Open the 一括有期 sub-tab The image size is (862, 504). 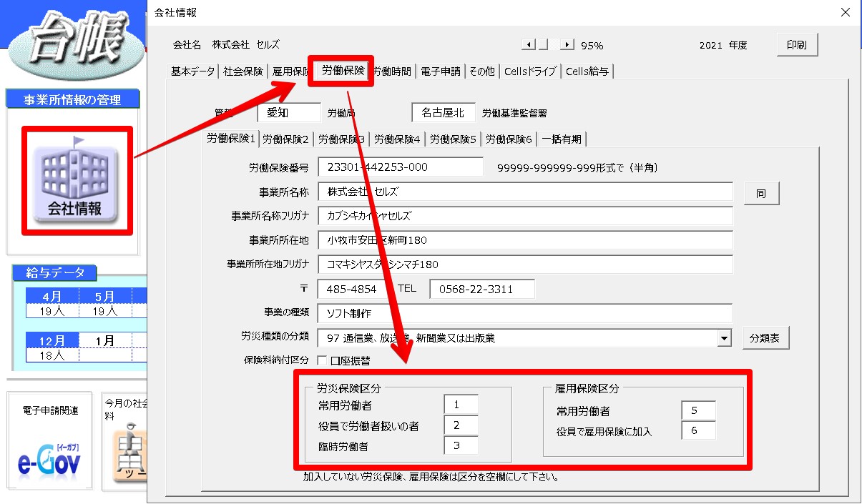coord(562,139)
